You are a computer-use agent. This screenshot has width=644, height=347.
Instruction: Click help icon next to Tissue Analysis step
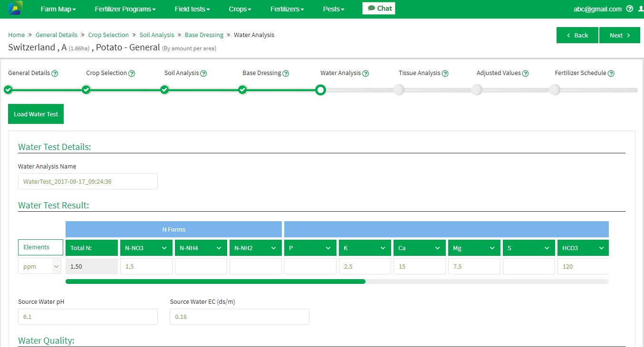pos(445,74)
